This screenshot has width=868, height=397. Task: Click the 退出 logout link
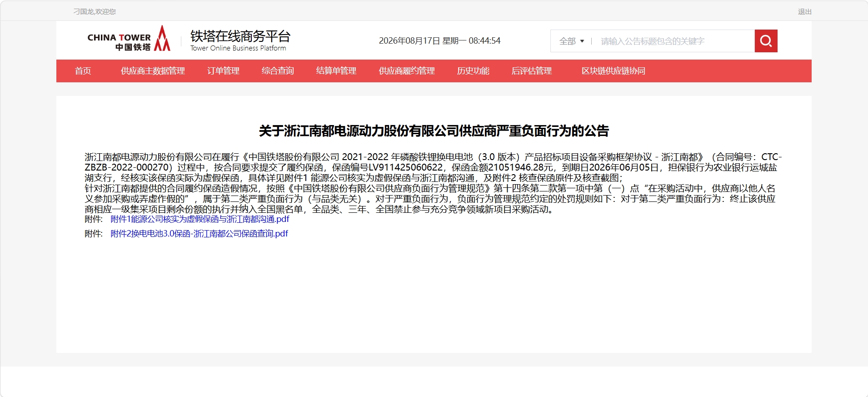click(x=804, y=11)
